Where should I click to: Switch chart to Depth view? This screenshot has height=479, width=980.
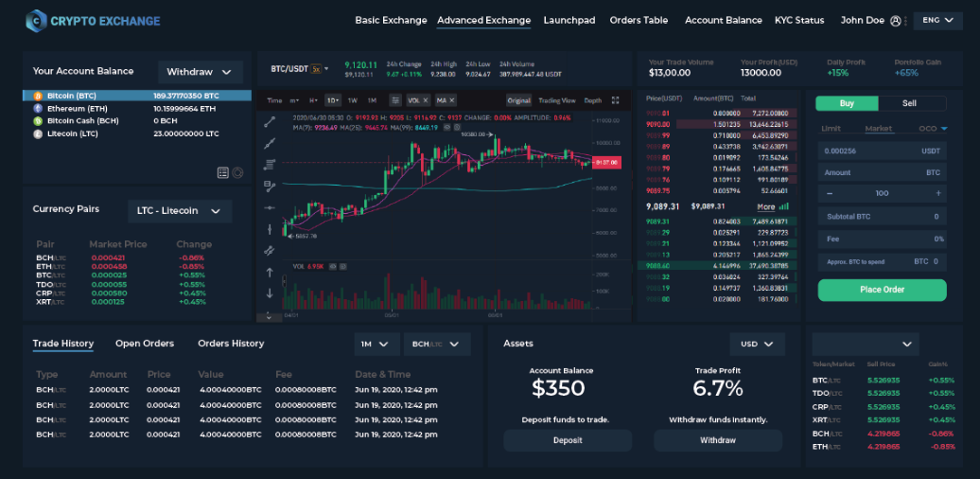[x=593, y=100]
